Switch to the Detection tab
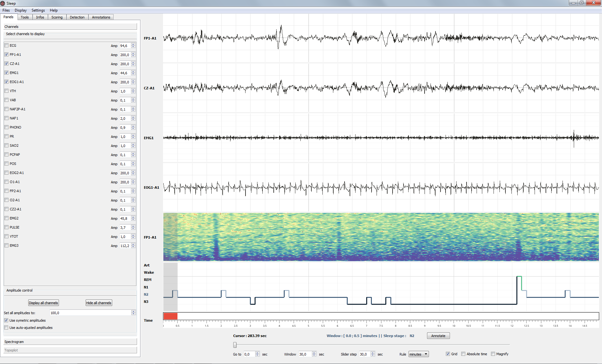This screenshot has height=364, width=602. click(x=77, y=17)
